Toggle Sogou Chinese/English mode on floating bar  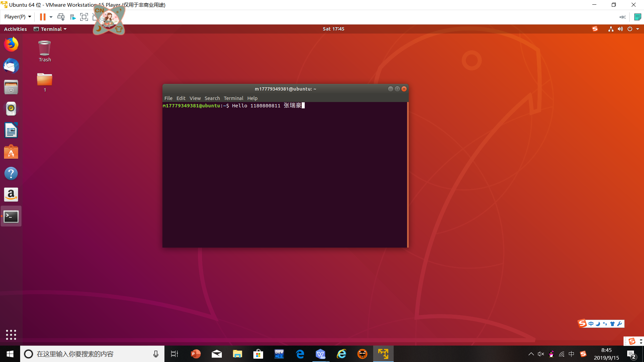pos(591,324)
